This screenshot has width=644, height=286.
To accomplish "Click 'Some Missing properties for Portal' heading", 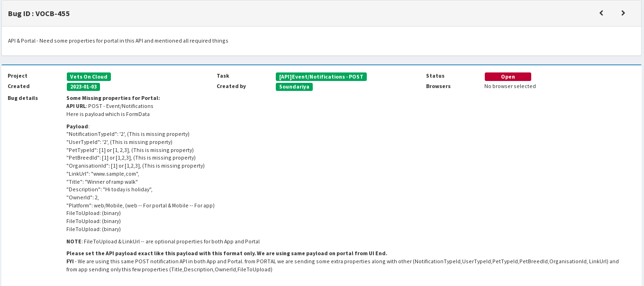I will [x=113, y=98].
